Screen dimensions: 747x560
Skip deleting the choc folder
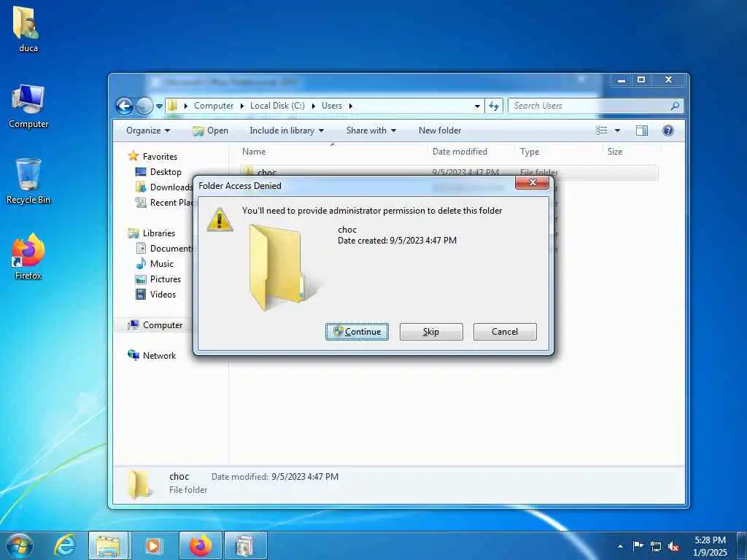(x=431, y=332)
